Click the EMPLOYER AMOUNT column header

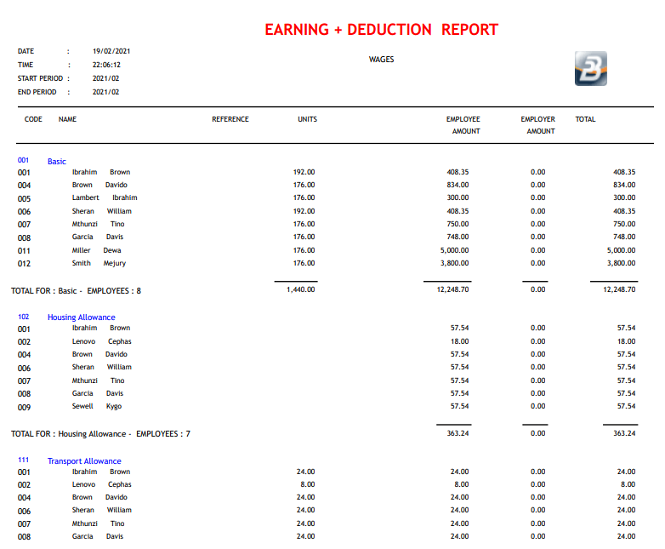pyautogui.click(x=538, y=125)
